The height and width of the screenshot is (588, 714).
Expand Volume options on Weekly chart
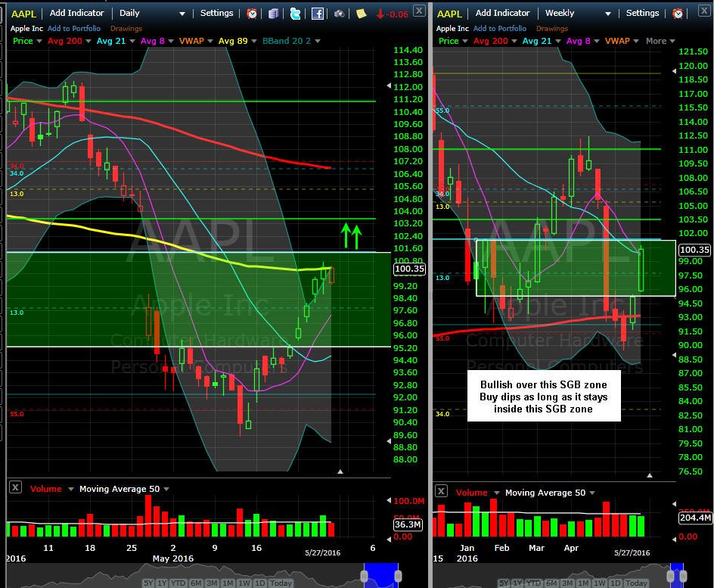click(496, 493)
